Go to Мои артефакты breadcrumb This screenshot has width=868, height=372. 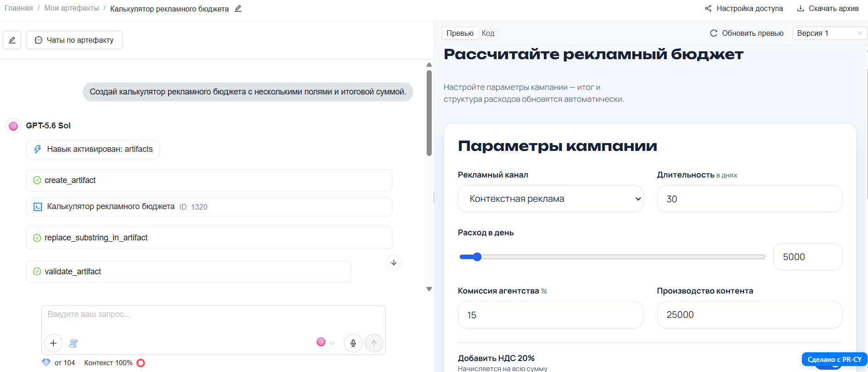tap(72, 8)
